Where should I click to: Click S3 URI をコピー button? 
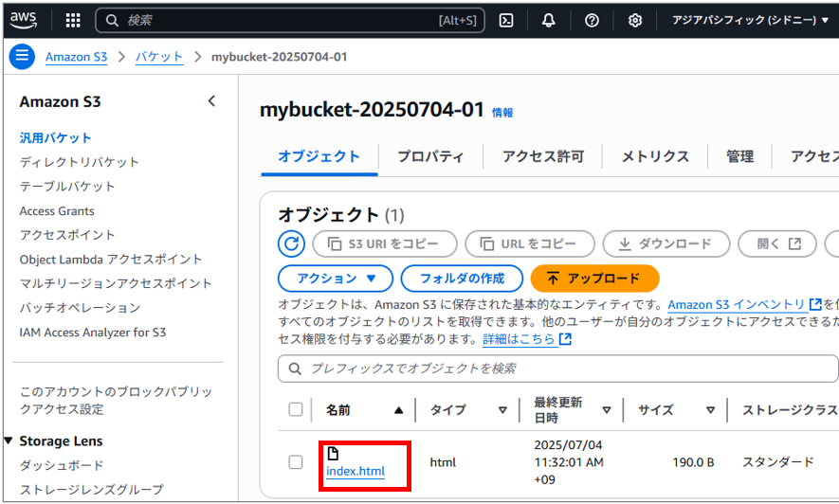coord(385,244)
